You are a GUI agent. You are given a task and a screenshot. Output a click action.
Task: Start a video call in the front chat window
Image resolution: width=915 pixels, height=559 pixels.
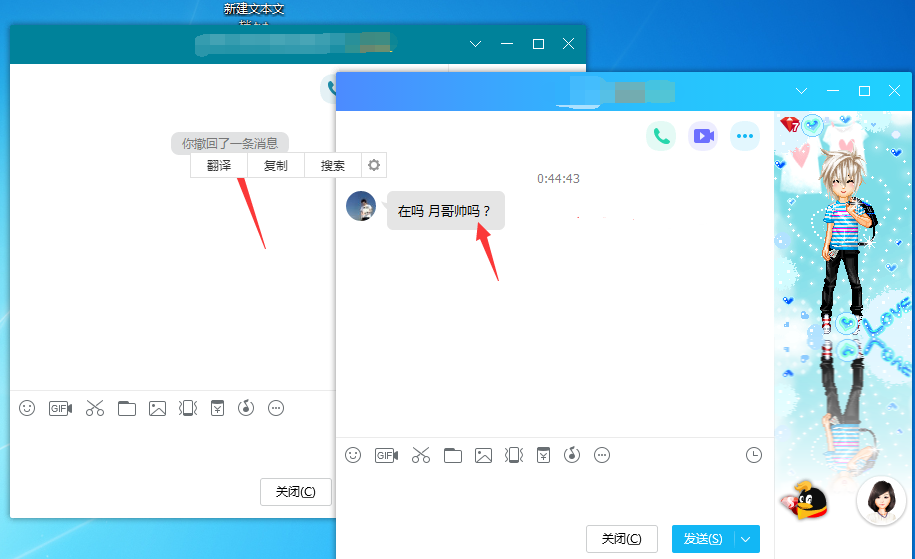[703, 136]
